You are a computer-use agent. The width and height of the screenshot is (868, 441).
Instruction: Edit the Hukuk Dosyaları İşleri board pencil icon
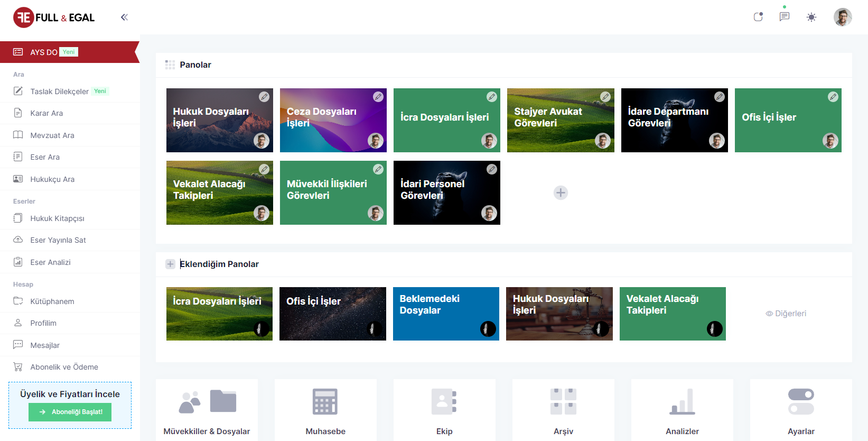click(264, 97)
